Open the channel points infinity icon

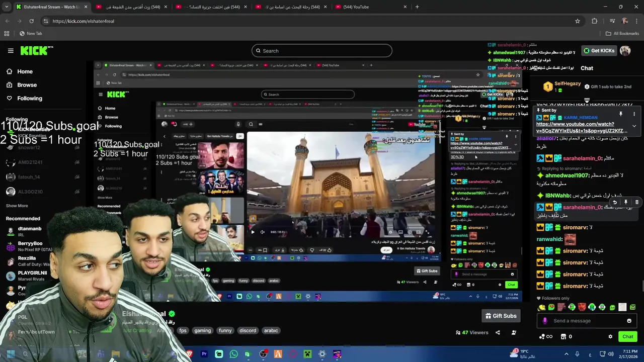(x=545, y=337)
